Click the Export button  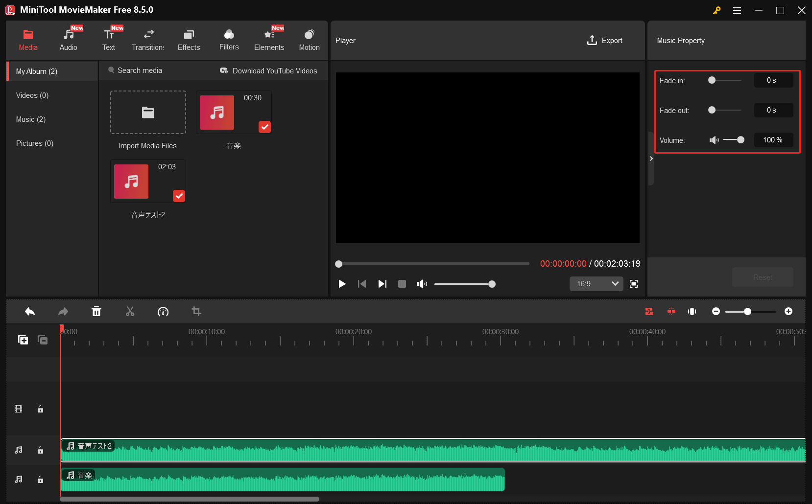605,40
